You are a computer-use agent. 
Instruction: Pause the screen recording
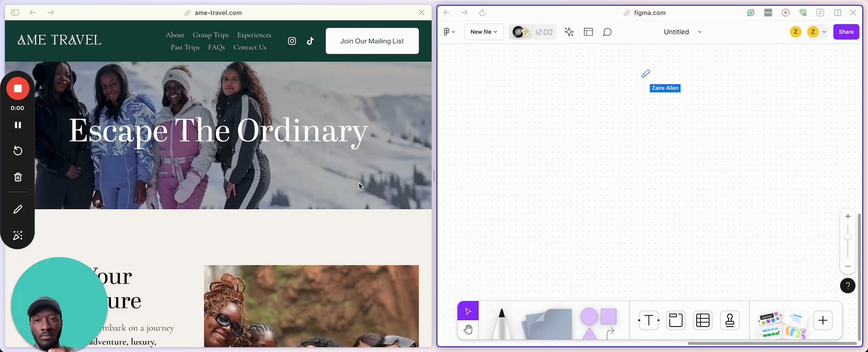click(x=18, y=125)
